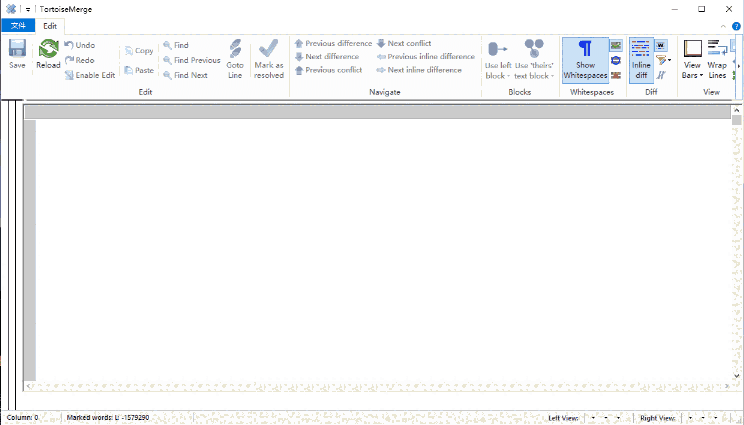Open the third dropdown after Right View
Image resolution: width=744 pixels, height=425 pixels.
pos(716,418)
